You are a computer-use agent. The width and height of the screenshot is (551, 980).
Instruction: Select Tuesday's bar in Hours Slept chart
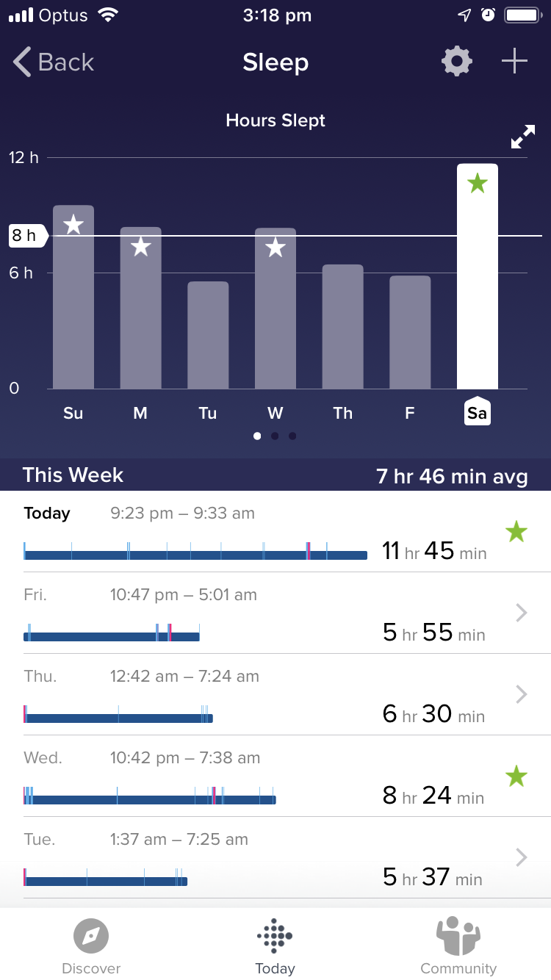pos(208,335)
